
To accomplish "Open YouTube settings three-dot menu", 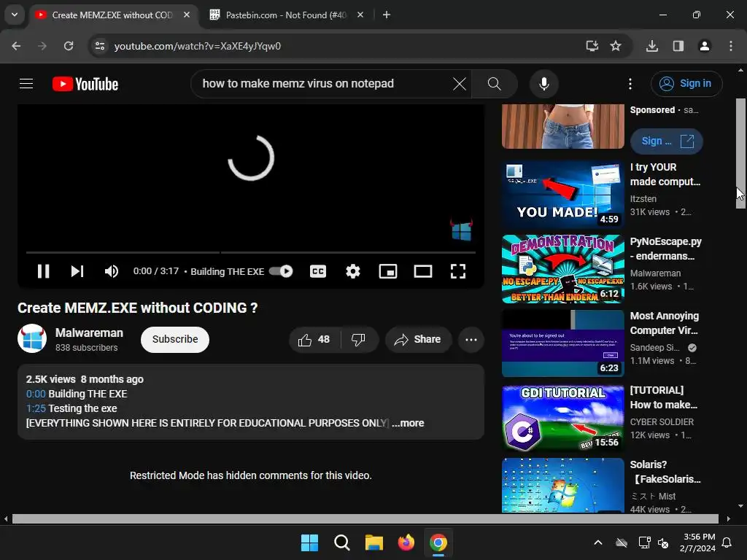I will click(x=630, y=84).
